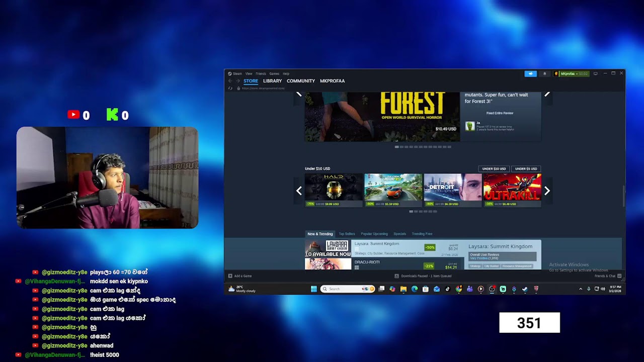Launch Microsoft Edge from taskbar
644x362 pixels.
coord(415,289)
